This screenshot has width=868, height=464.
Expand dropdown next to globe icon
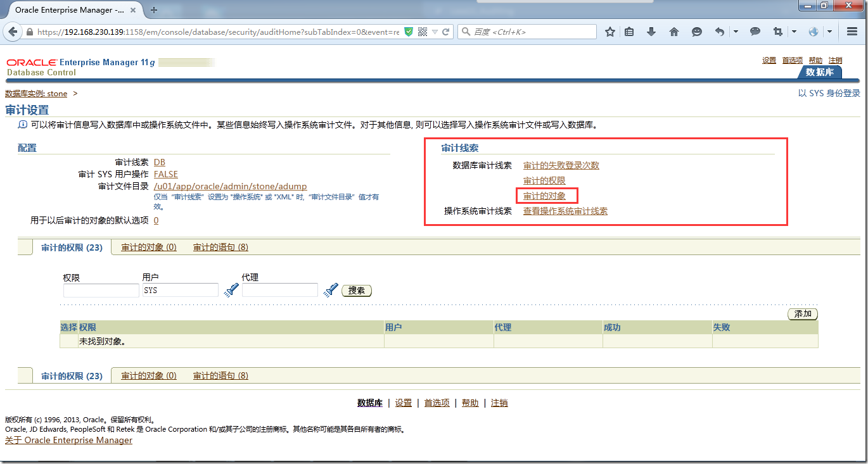(x=829, y=32)
